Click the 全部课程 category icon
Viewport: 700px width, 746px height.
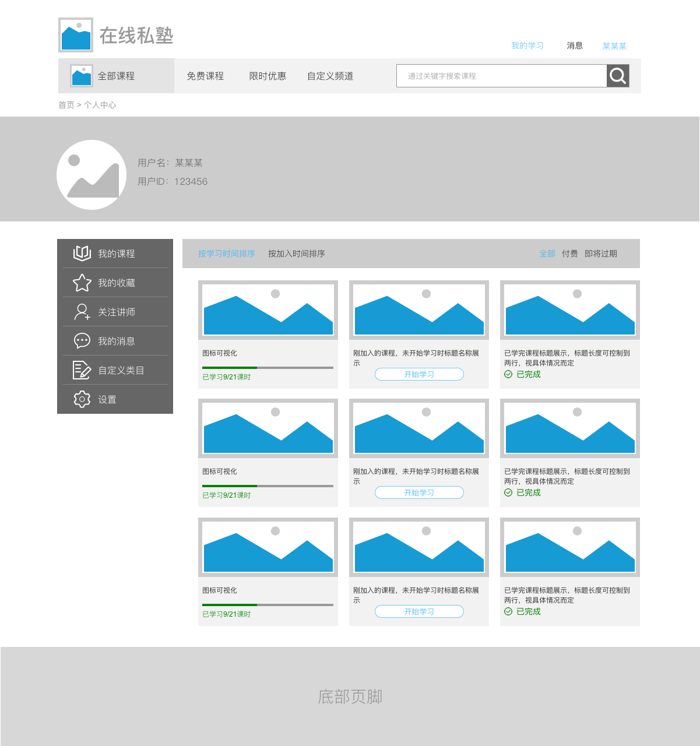(82, 76)
